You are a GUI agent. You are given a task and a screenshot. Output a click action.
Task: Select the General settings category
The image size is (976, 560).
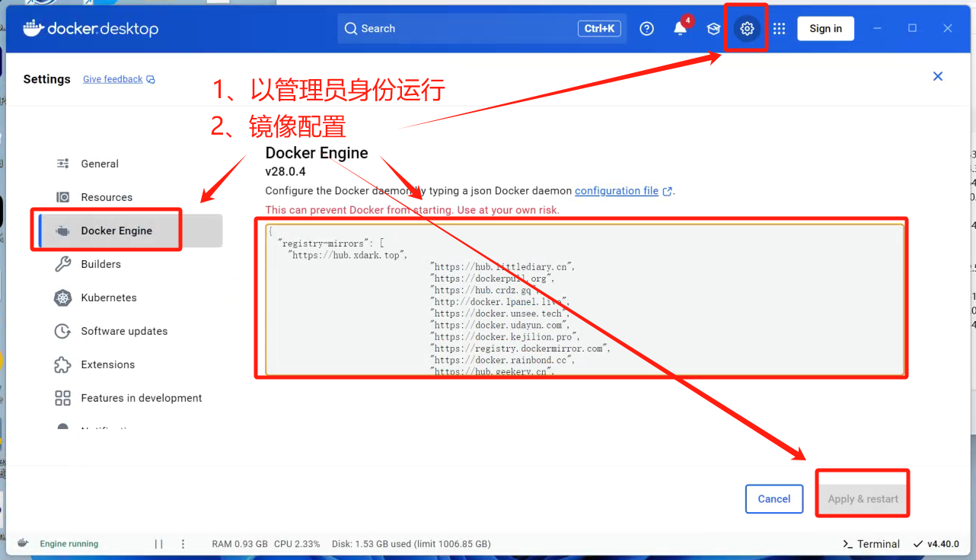[99, 164]
